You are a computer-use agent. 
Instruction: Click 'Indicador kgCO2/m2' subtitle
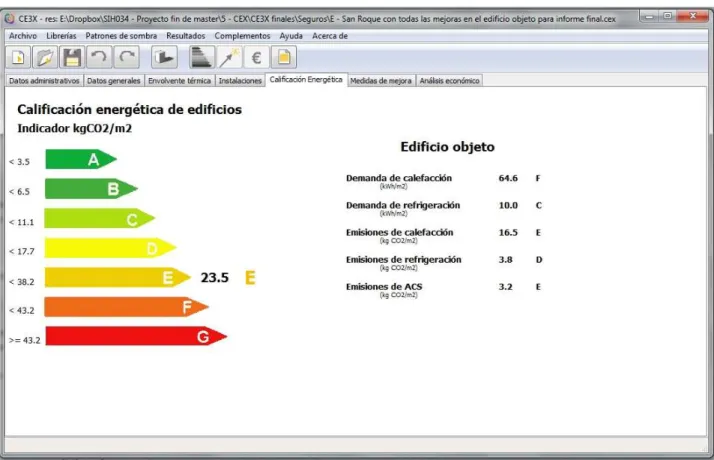click(x=75, y=128)
